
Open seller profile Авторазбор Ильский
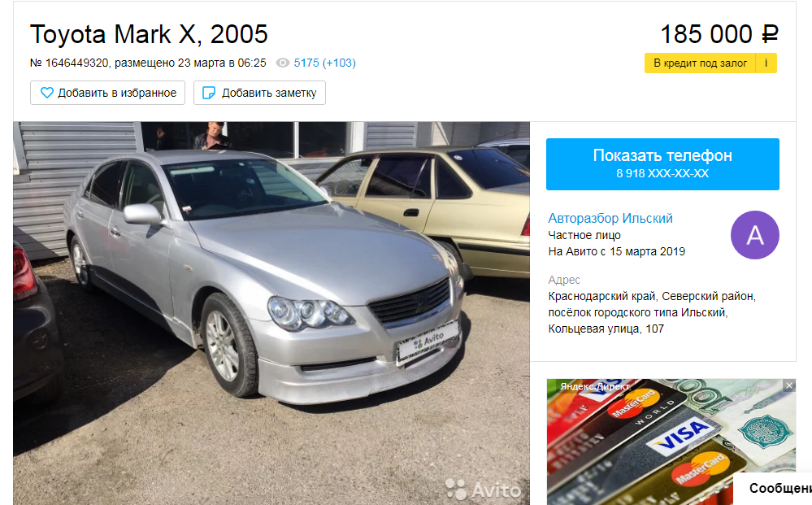click(x=610, y=219)
